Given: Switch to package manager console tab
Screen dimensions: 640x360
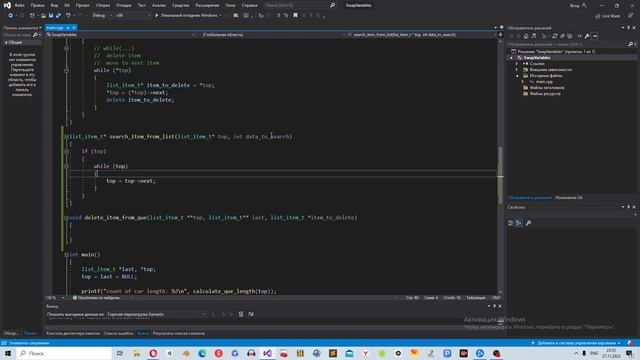Looking at the screenshot, I should (x=73, y=333).
